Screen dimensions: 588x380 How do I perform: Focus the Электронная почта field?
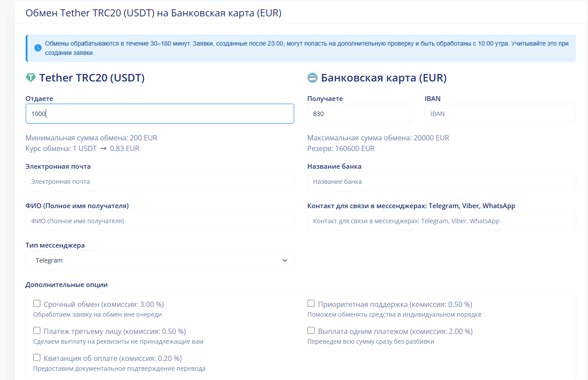160,182
